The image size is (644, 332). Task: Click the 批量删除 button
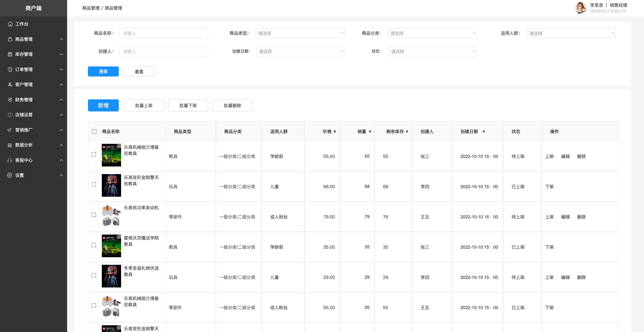tap(232, 106)
